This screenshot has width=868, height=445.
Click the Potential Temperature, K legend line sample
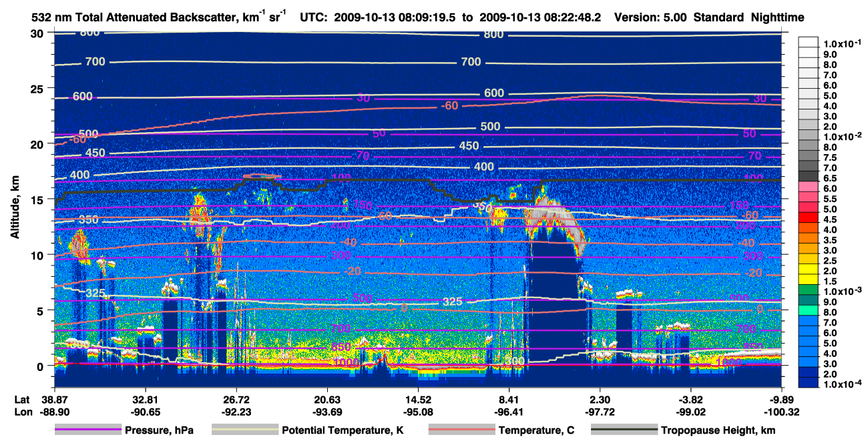[x=245, y=430]
